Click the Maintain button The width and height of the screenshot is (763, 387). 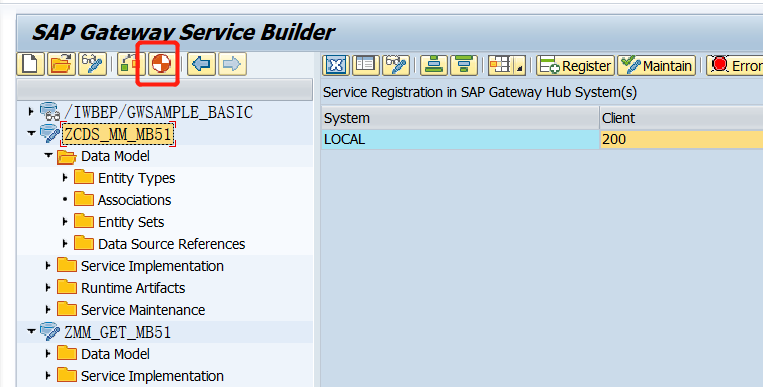point(656,65)
